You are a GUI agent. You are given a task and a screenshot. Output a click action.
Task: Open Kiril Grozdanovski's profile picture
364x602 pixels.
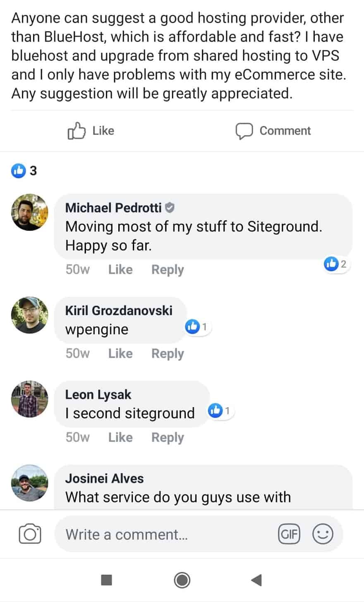tap(30, 315)
